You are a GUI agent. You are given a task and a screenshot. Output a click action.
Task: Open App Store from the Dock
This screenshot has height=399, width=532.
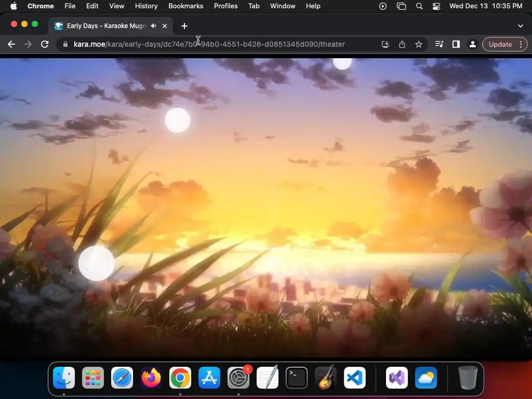[x=209, y=377]
